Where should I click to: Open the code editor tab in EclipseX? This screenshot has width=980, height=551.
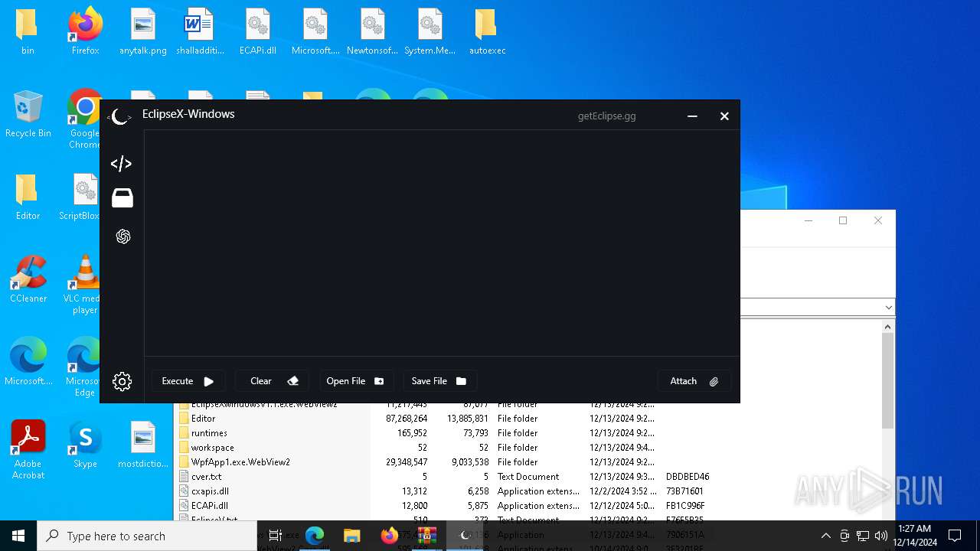(121, 164)
